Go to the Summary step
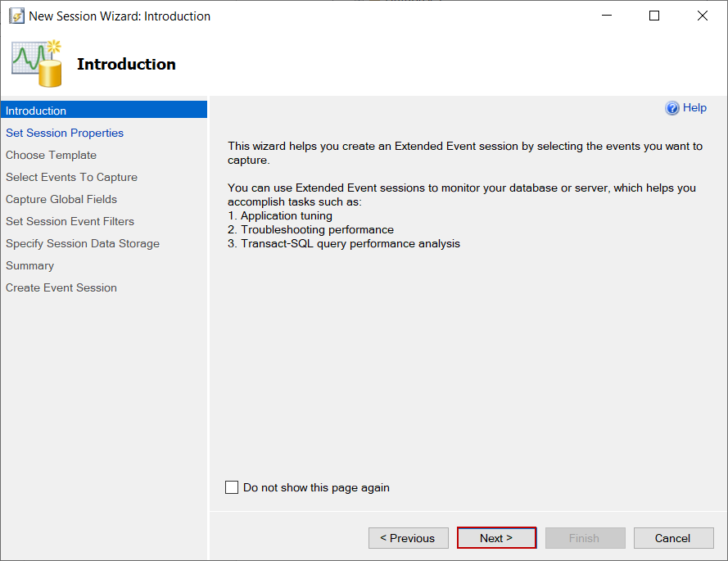The image size is (728, 561). point(29,265)
